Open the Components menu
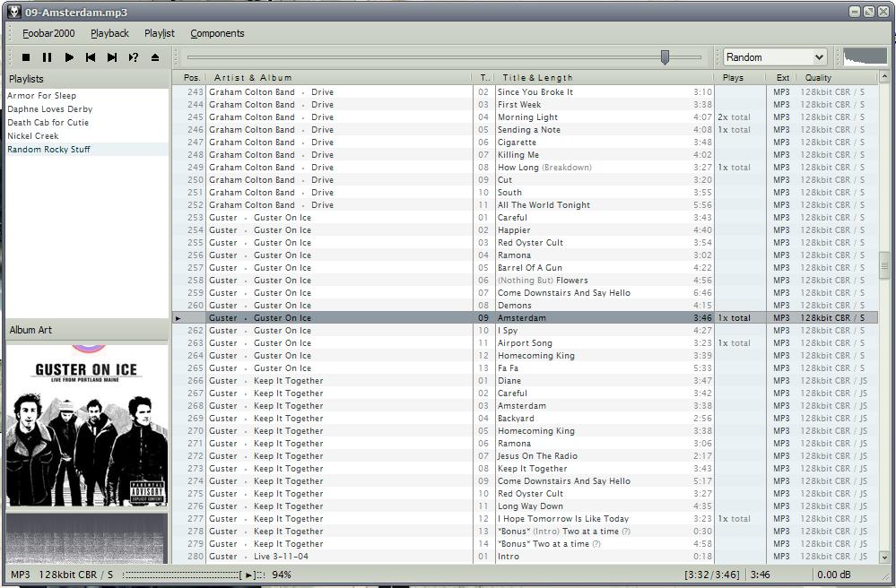Screen dimensions: 896x588 click(x=217, y=33)
